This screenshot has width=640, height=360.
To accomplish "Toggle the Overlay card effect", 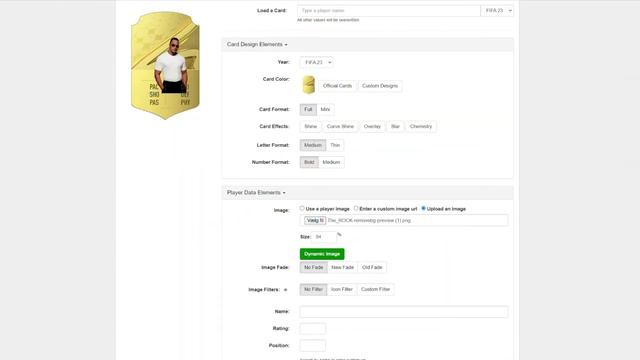I will point(372,127).
